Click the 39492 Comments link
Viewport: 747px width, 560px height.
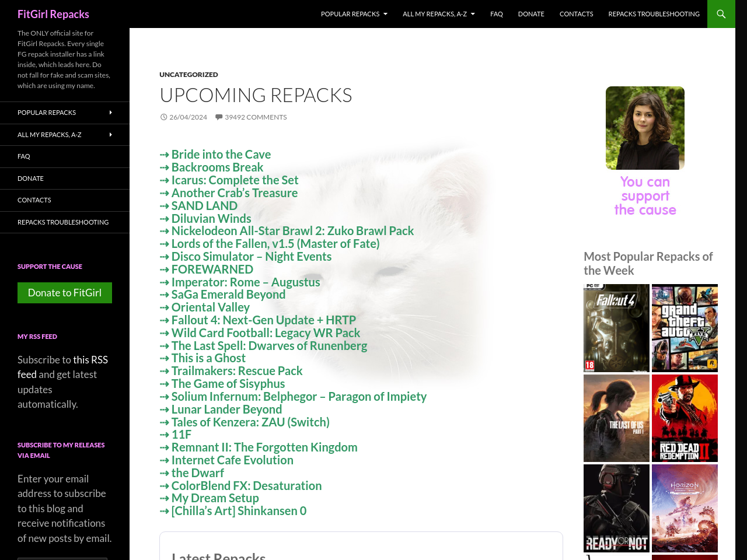pyautogui.click(x=255, y=117)
